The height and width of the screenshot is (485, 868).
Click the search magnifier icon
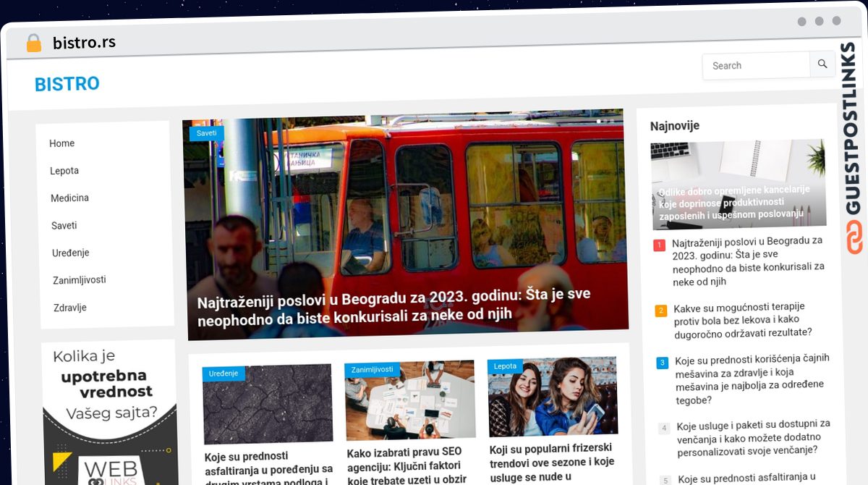pyautogui.click(x=822, y=64)
